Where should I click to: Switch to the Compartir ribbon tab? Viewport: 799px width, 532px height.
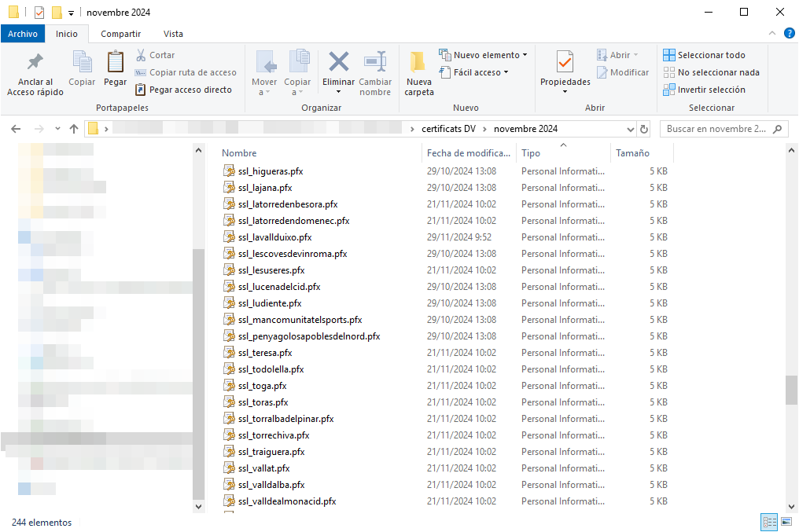coord(121,34)
